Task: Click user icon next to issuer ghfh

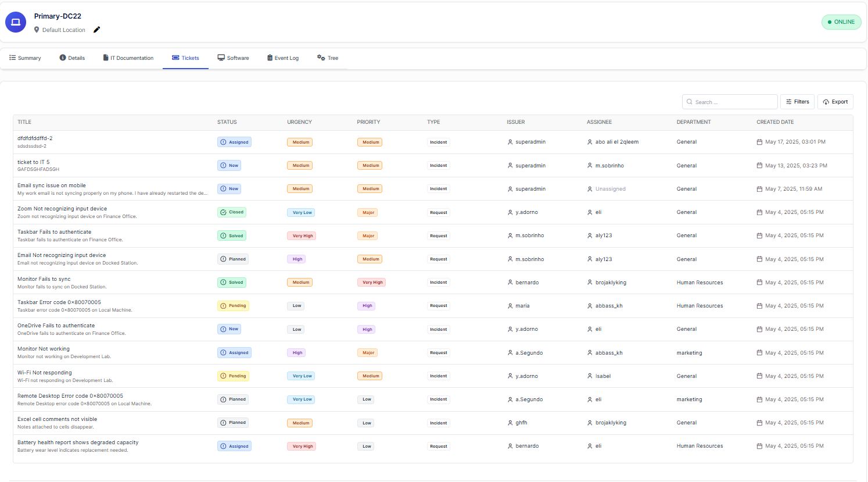Action: [510, 423]
